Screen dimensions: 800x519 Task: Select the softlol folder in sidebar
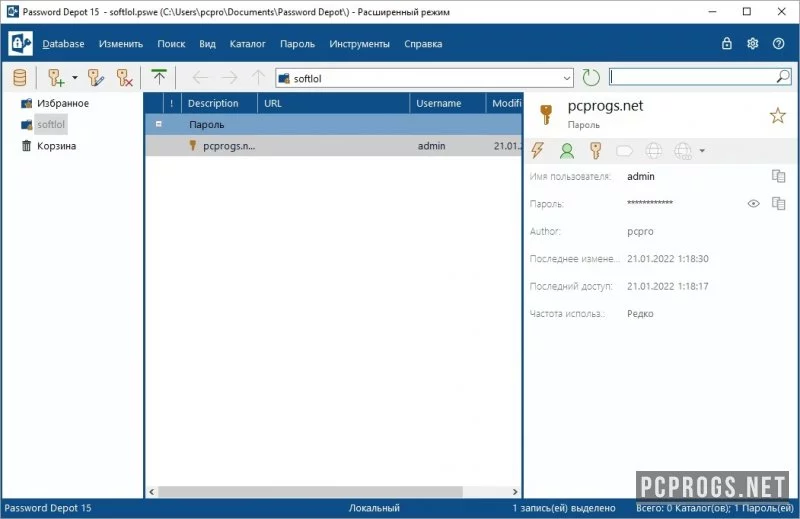pos(51,125)
